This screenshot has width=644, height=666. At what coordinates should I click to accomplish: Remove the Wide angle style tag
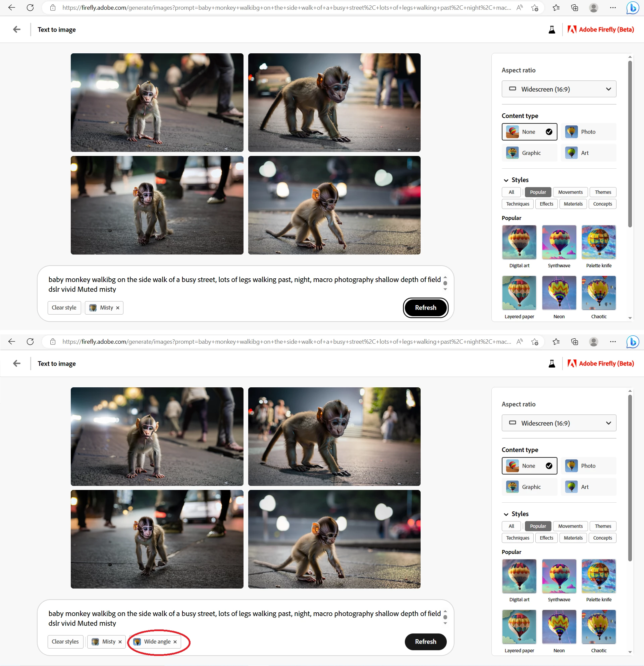click(x=175, y=642)
